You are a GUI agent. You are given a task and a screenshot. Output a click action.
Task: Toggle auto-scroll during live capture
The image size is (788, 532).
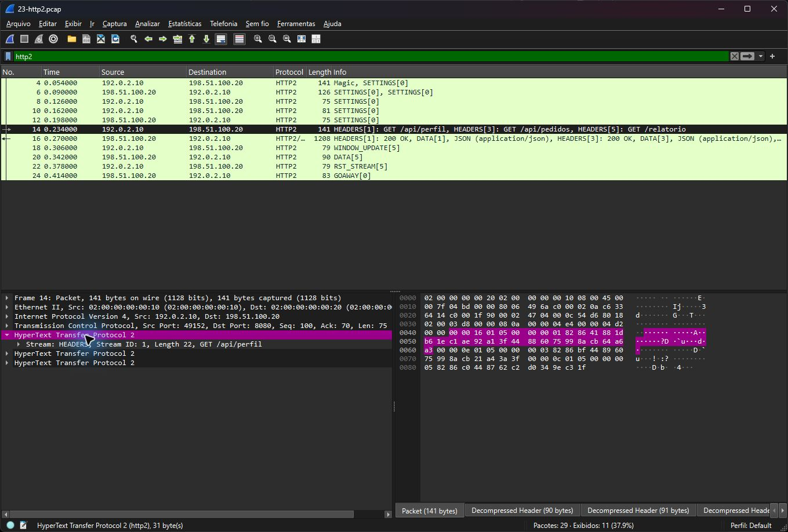[x=221, y=39]
